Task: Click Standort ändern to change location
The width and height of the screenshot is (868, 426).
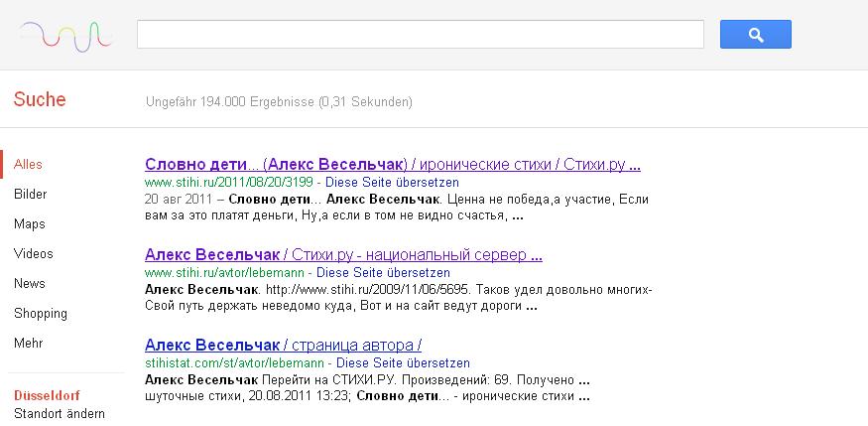Action: pos(60,413)
